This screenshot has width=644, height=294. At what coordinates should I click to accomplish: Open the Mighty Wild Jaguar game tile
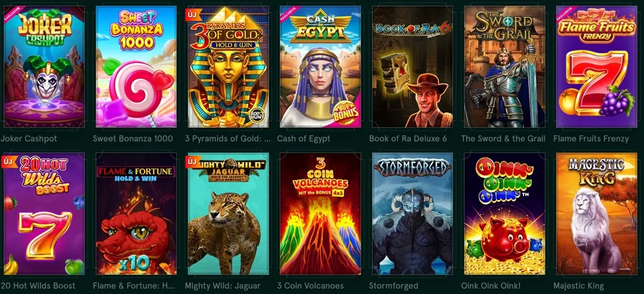228,214
